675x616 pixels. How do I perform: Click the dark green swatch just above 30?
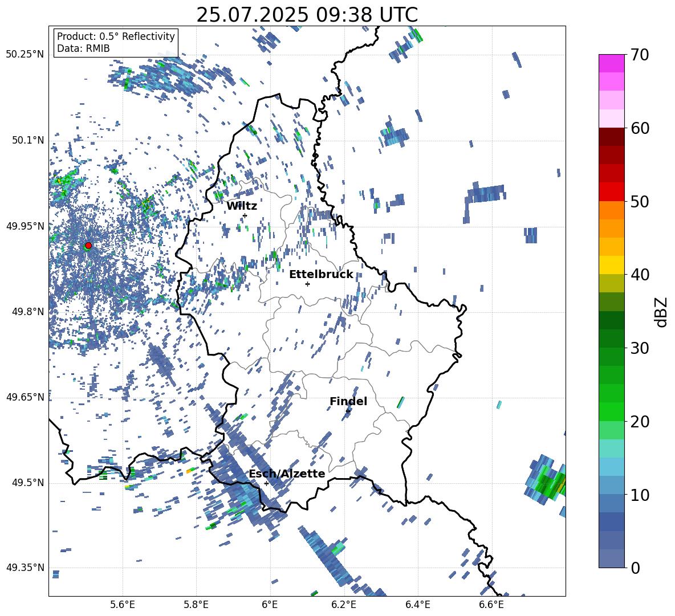(x=611, y=338)
